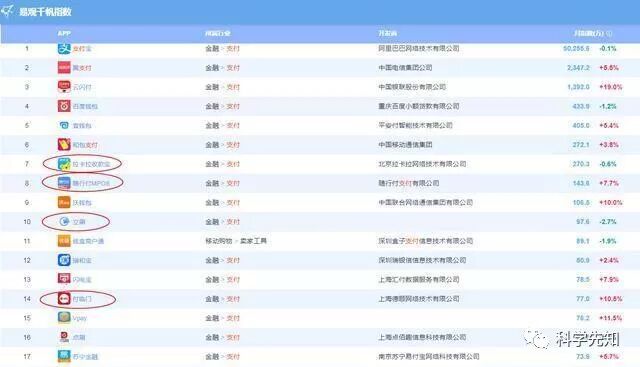Viewport: 640px width, 367px height.
Task: Open the 拉卡拉收款宝 app name link
Action: [91, 164]
